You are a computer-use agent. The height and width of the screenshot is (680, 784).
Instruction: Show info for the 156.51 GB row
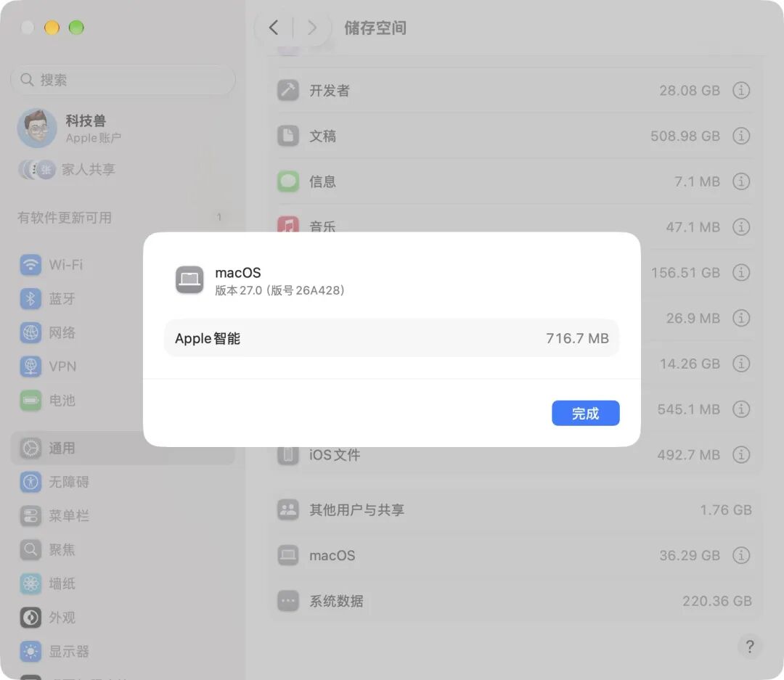[741, 272]
